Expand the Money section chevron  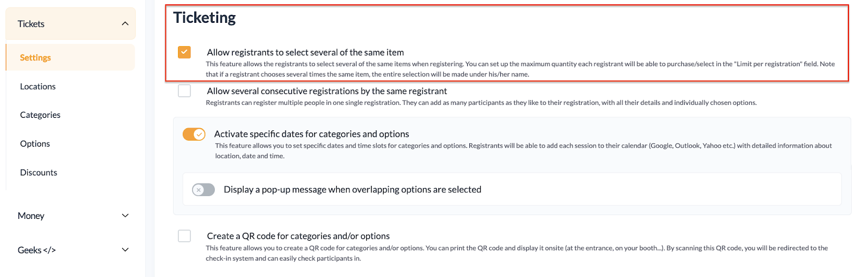(x=125, y=216)
